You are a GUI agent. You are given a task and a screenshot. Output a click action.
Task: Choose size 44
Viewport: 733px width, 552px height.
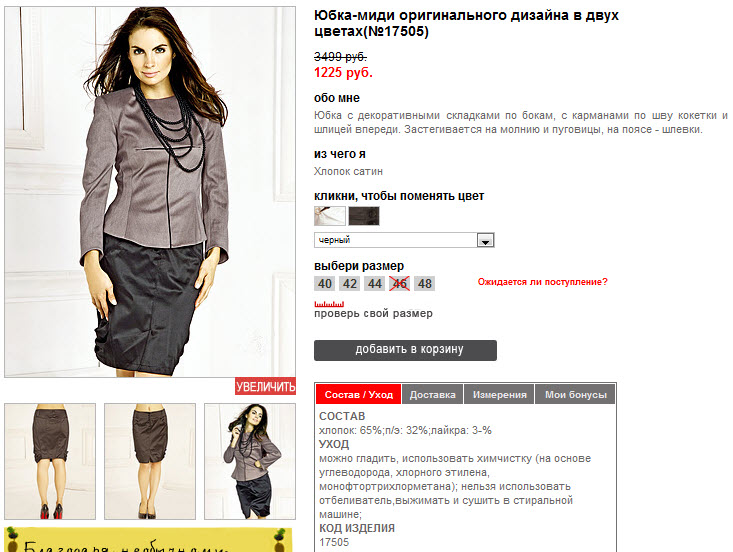point(374,284)
